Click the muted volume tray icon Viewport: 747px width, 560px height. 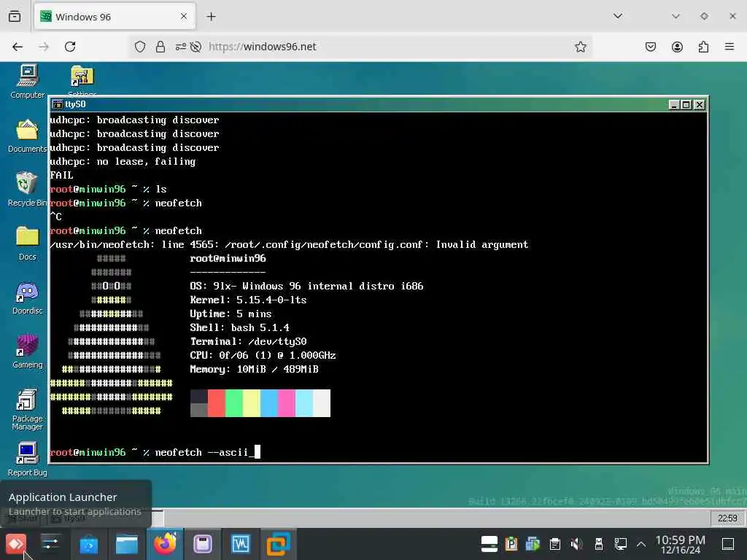click(577, 544)
